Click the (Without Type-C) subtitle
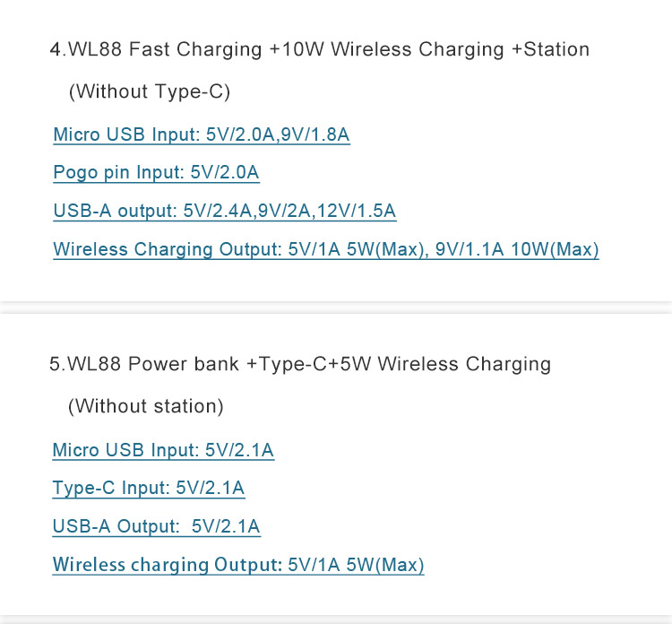 click(x=150, y=91)
